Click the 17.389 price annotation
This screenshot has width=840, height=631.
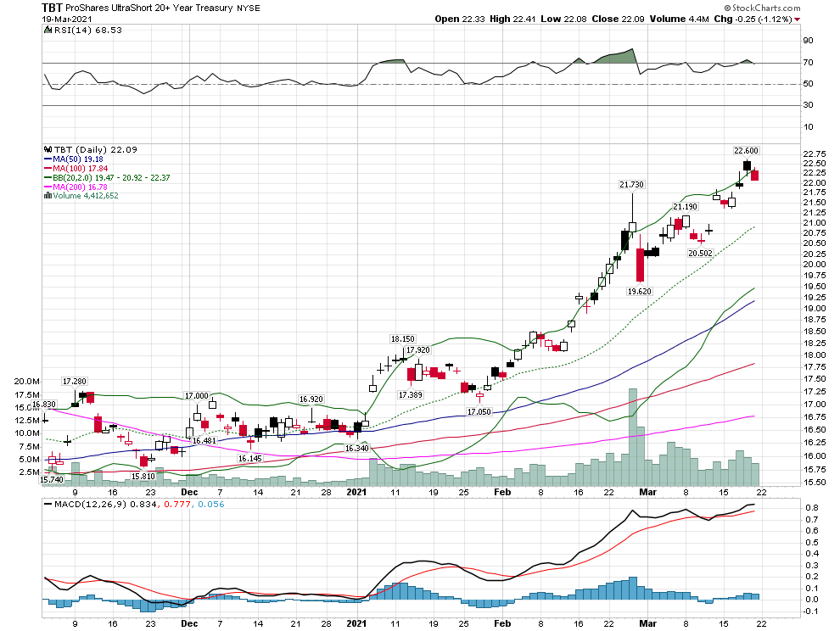click(x=411, y=394)
